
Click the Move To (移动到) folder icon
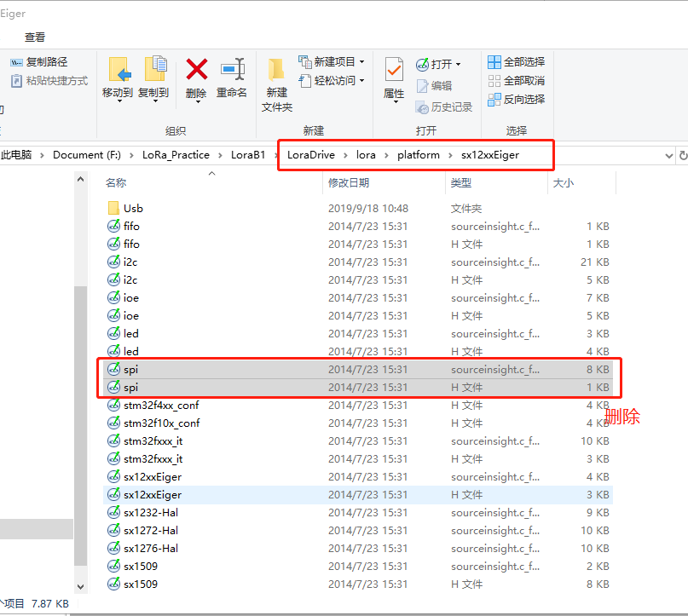point(120,69)
